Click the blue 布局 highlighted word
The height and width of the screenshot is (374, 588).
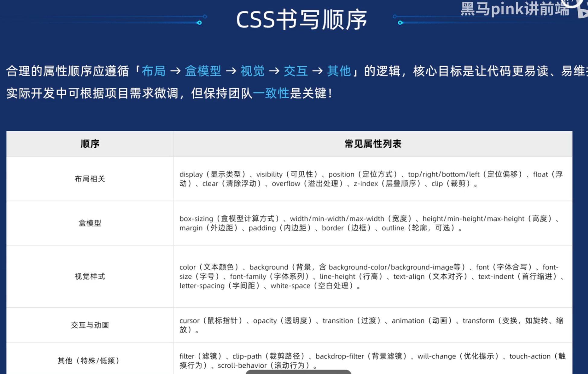point(154,71)
